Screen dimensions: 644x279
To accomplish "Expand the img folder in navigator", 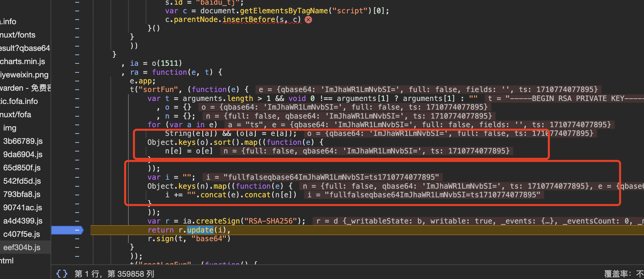I will click(x=10, y=128).
